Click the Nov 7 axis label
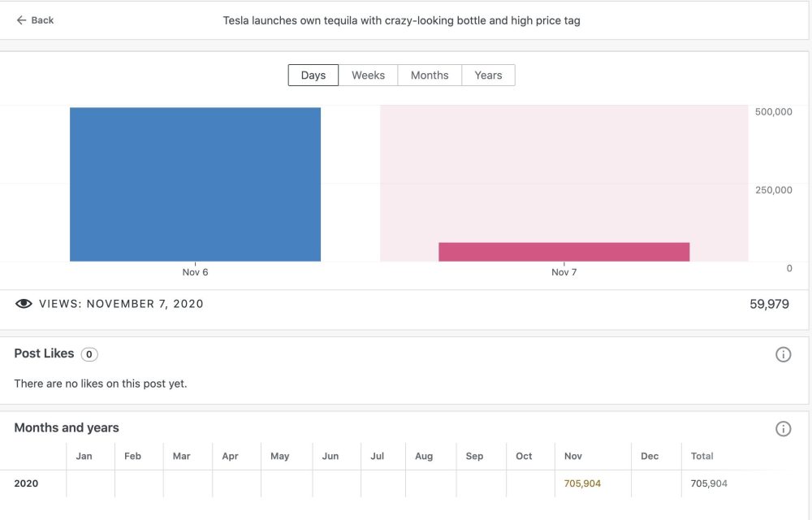Viewport: 812px width, 520px height. (x=564, y=272)
